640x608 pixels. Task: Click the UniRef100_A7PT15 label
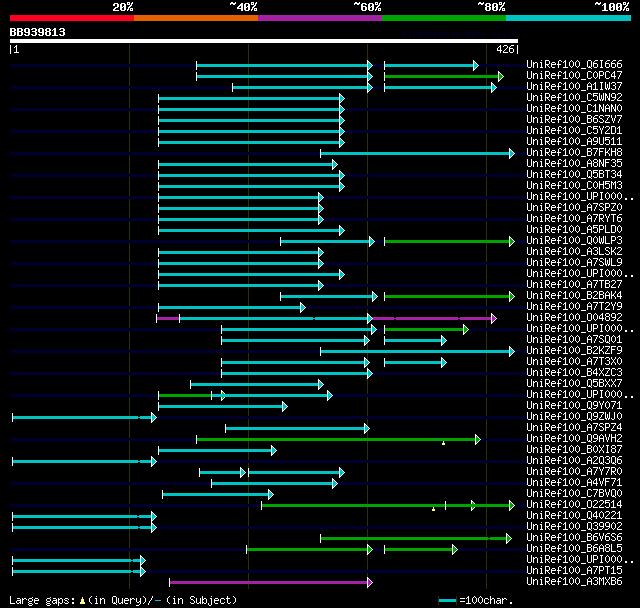pyautogui.click(x=574, y=570)
